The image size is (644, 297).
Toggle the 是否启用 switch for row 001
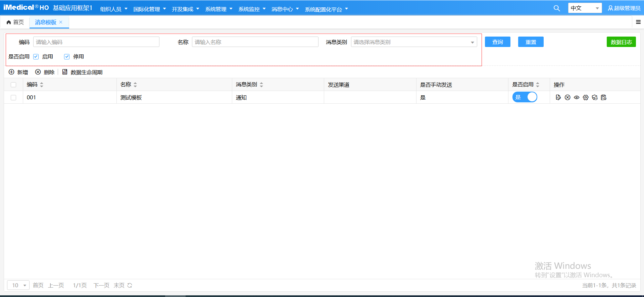tap(525, 97)
